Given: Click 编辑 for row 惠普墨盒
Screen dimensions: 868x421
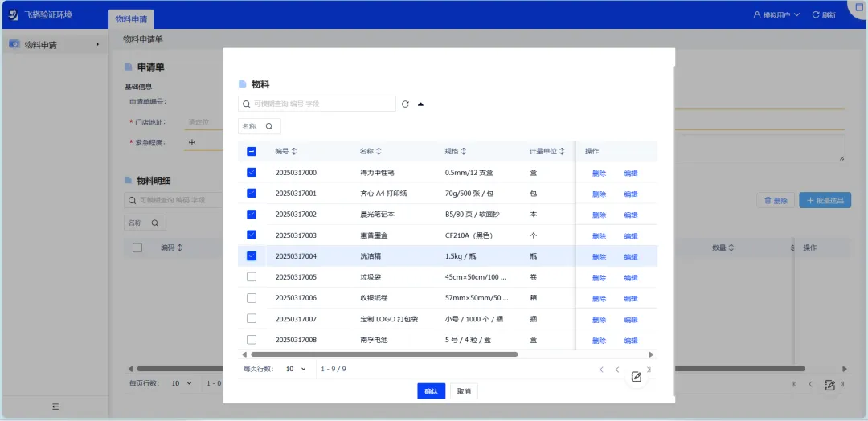Looking at the screenshot, I should click(x=631, y=235).
